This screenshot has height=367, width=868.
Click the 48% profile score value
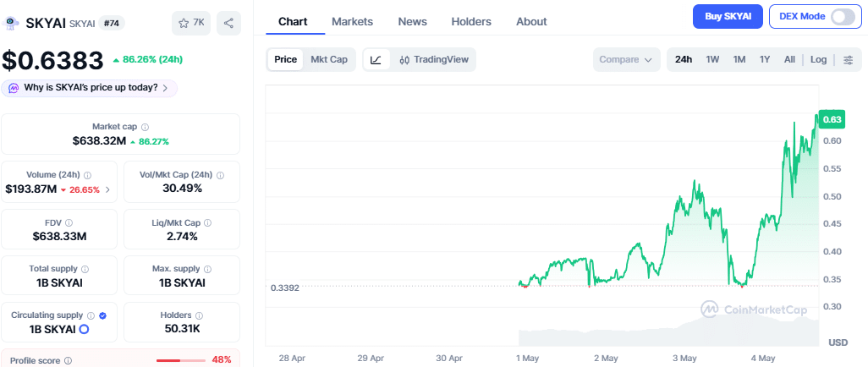point(222,359)
